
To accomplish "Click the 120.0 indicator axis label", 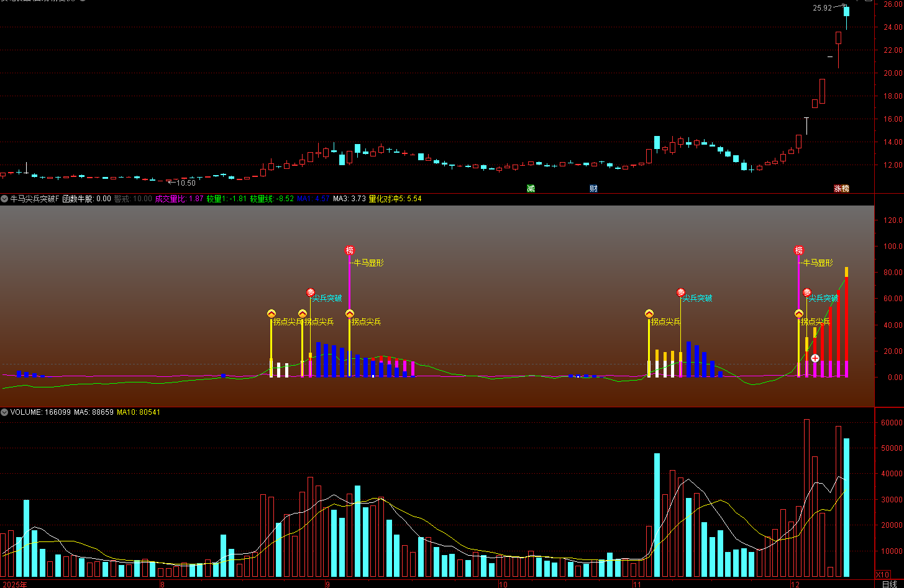I will point(893,220).
